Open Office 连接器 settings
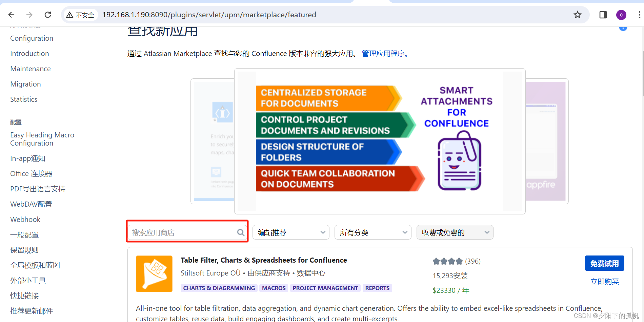This screenshot has height=322, width=644. [x=31, y=174]
